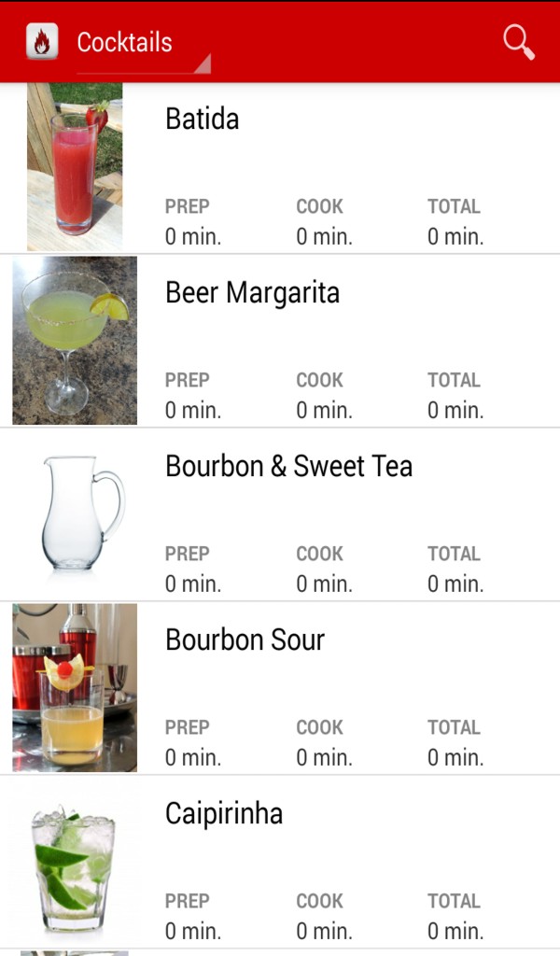The image size is (560, 956).
Task: Tap the PREP label for Bourbon Sour
Action: 187,727
